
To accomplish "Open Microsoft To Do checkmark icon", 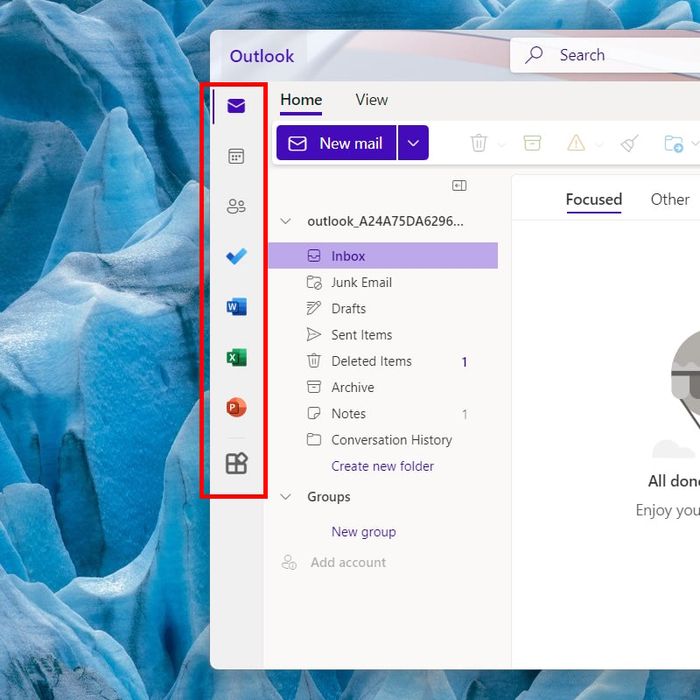I will (x=236, y=256).
